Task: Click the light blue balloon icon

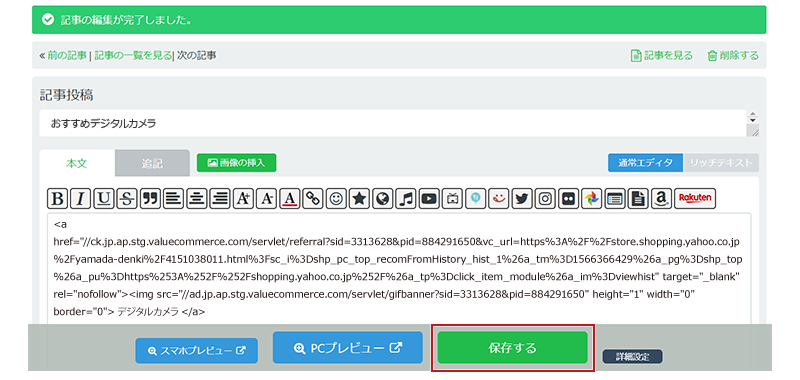Action: pos(475,199)
